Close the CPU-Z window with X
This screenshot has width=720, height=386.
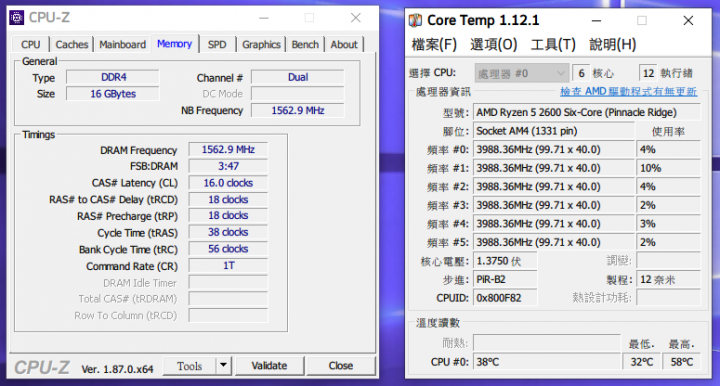click(355, 18)
